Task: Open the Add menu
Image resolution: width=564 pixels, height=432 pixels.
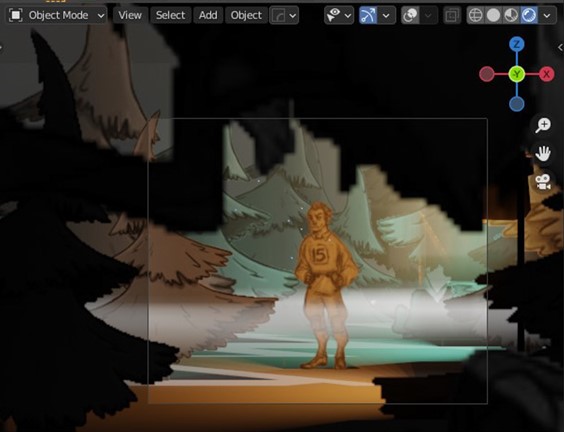Action: [208, 15]
